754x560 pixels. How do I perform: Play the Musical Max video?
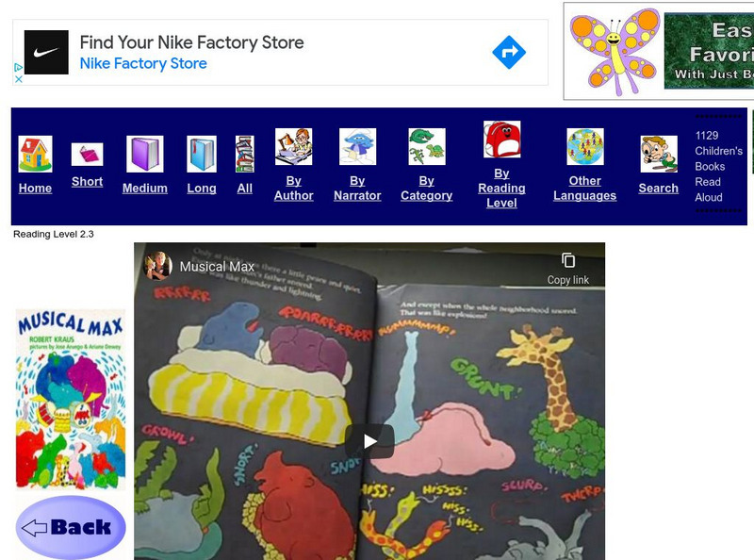click(x=369, y=441)
